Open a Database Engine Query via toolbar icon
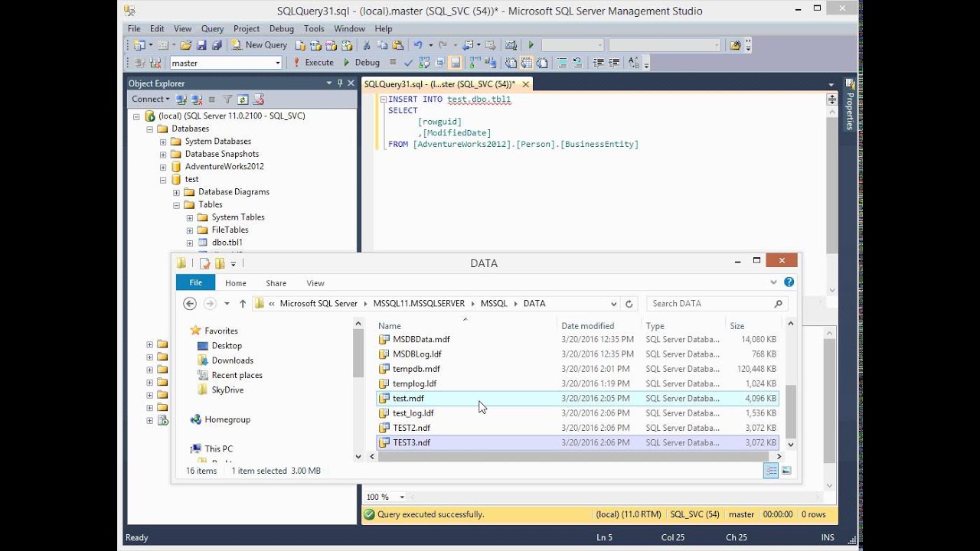Viewport: 980px width, 551px height. (x=300, y=44)
